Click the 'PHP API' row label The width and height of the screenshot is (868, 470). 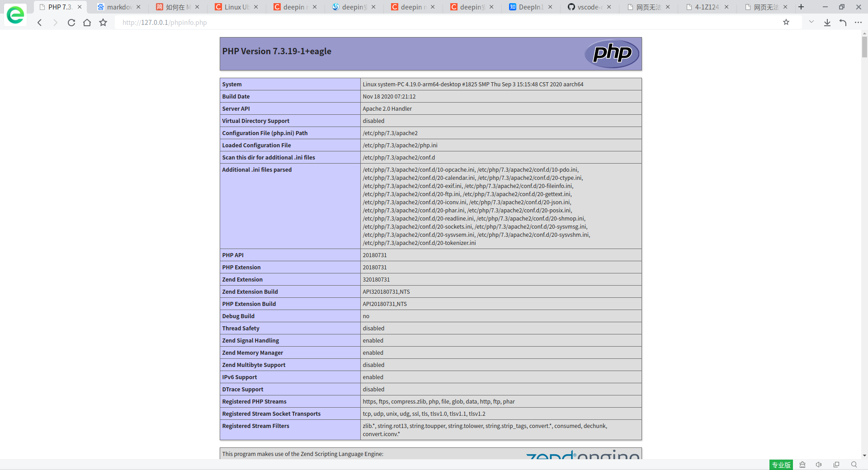pos(233,255)
